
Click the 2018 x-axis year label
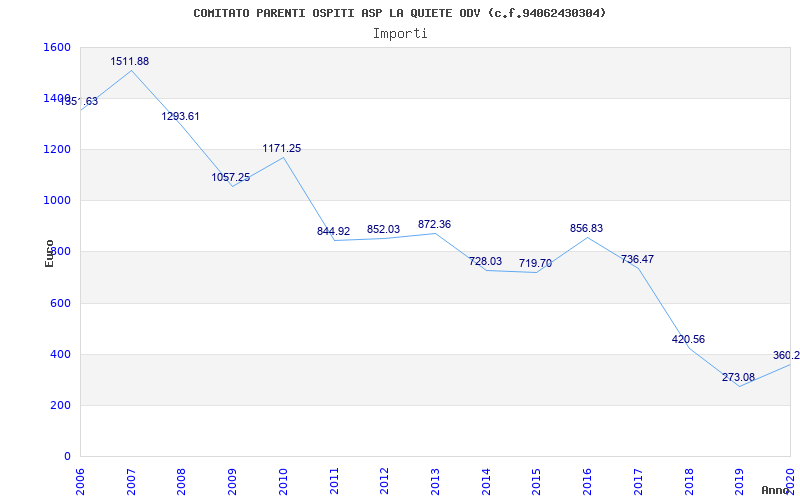(x=689, y=481)
